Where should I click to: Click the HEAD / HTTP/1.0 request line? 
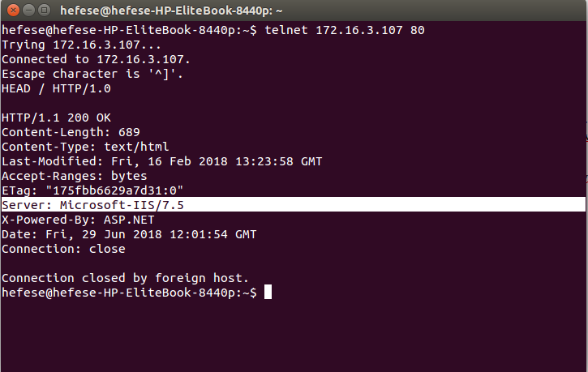(x=56, y=88)
